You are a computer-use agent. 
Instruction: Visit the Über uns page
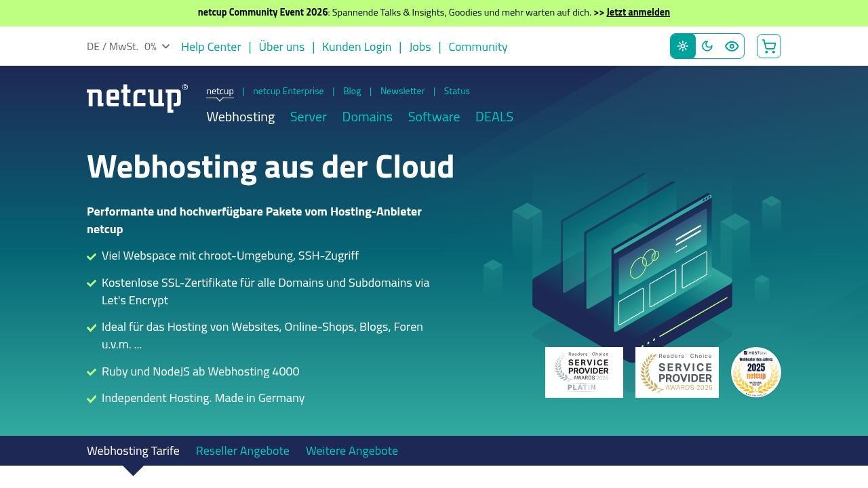281,47
